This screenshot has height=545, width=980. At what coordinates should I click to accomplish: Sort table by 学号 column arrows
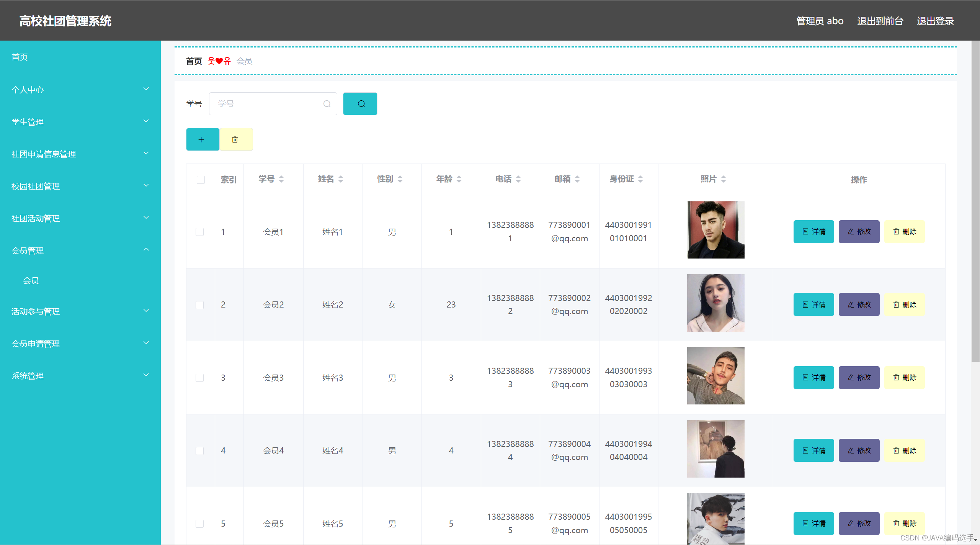tap(281, 179)
